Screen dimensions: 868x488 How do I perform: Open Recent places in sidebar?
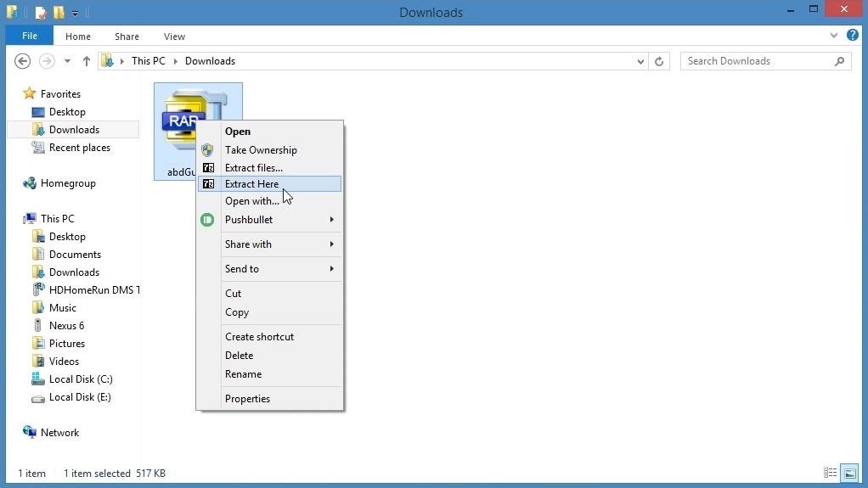79,148
